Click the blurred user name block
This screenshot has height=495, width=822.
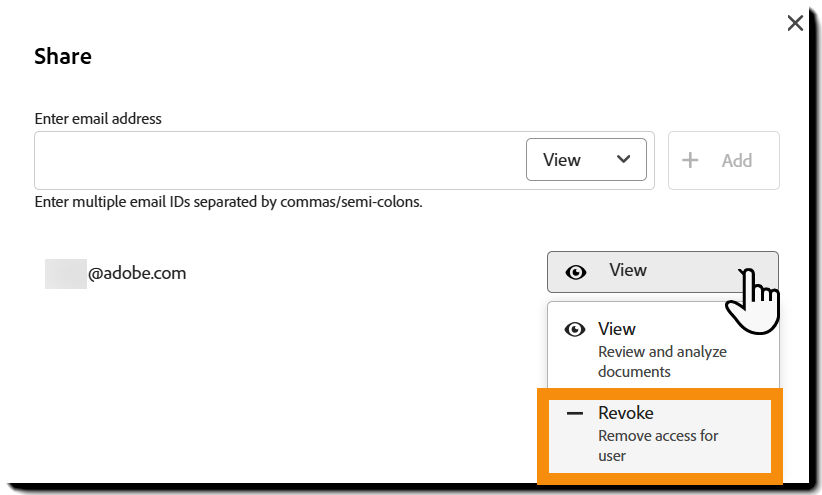[x=65, y=273]
